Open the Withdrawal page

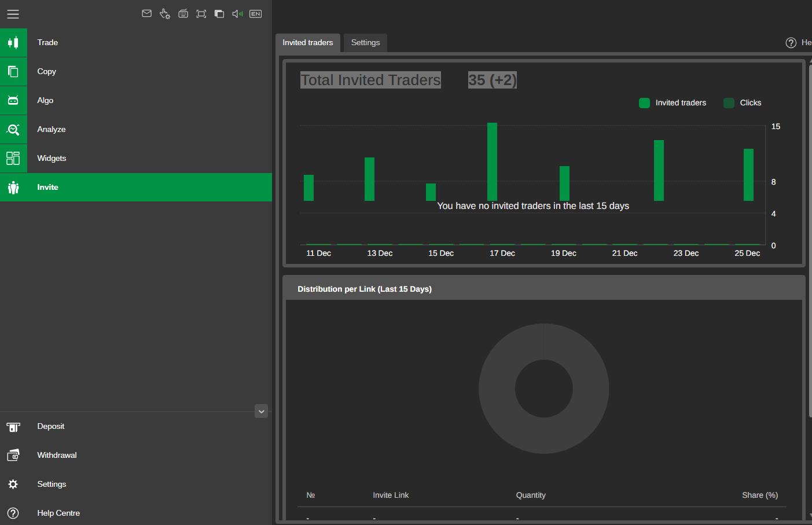(57, 456)
